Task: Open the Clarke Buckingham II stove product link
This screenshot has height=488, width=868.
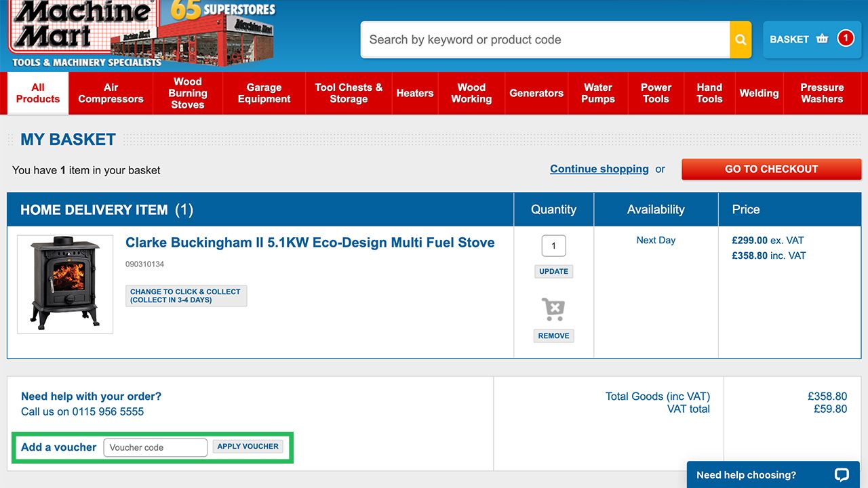Action: [x=310, y=243]
